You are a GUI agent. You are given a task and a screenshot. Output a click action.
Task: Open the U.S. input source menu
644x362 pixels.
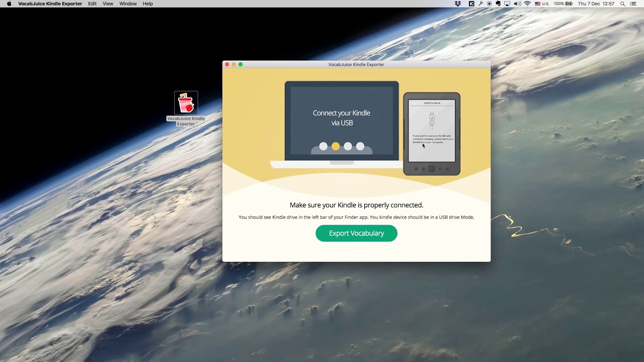click(542, 4)
